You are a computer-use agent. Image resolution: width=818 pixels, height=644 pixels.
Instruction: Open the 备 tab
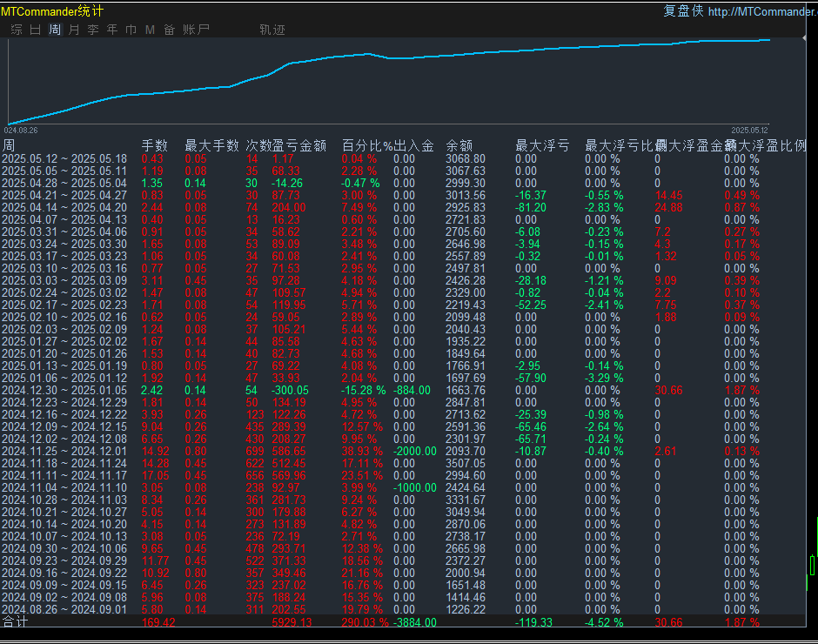[x=169, y=30]
